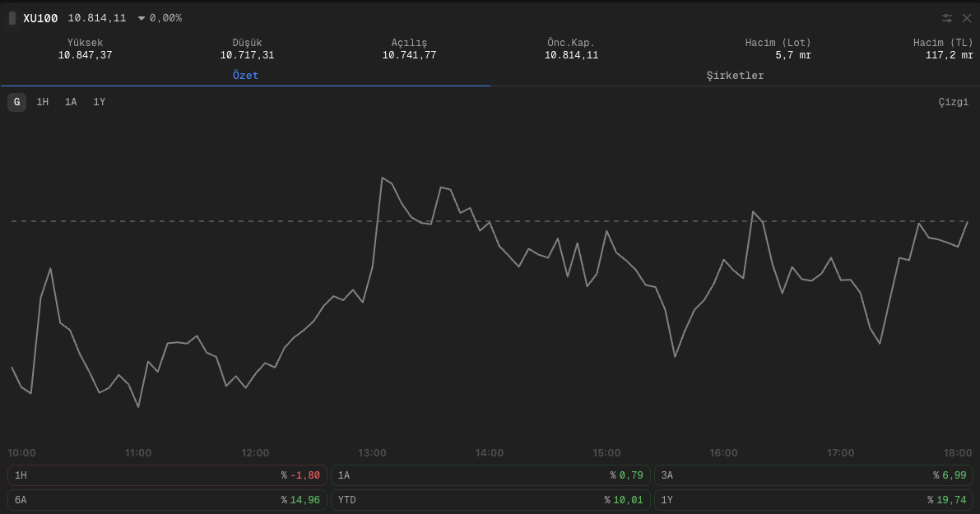980x514 pixels.
Task: Click the 1H performance box showing -1,80
Action: [x=166, y=475]
